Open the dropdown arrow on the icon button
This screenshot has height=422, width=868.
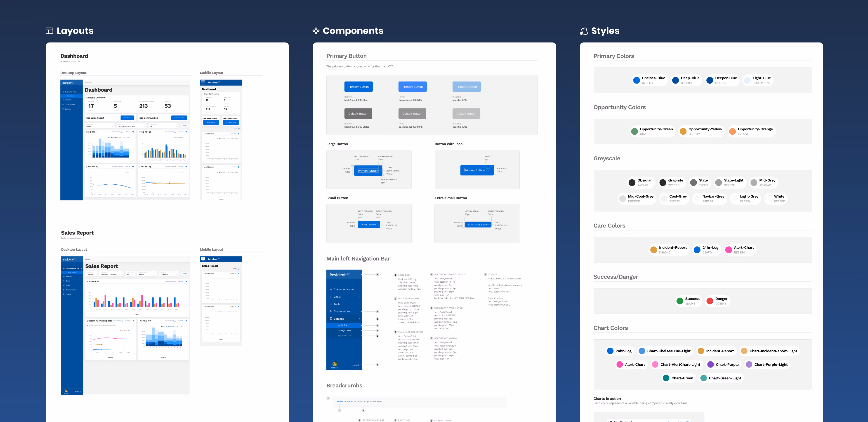coord(488,170)
